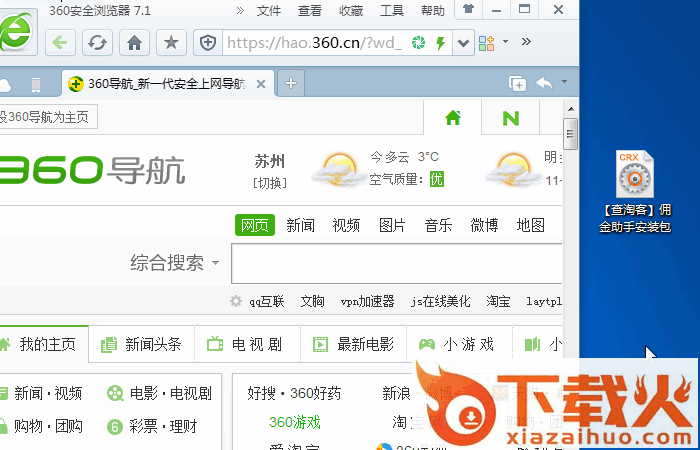Image resolution: width=700 pixels, height=450 pixels.
Task: Open the 360游戏 link
Action: [295, 421]
